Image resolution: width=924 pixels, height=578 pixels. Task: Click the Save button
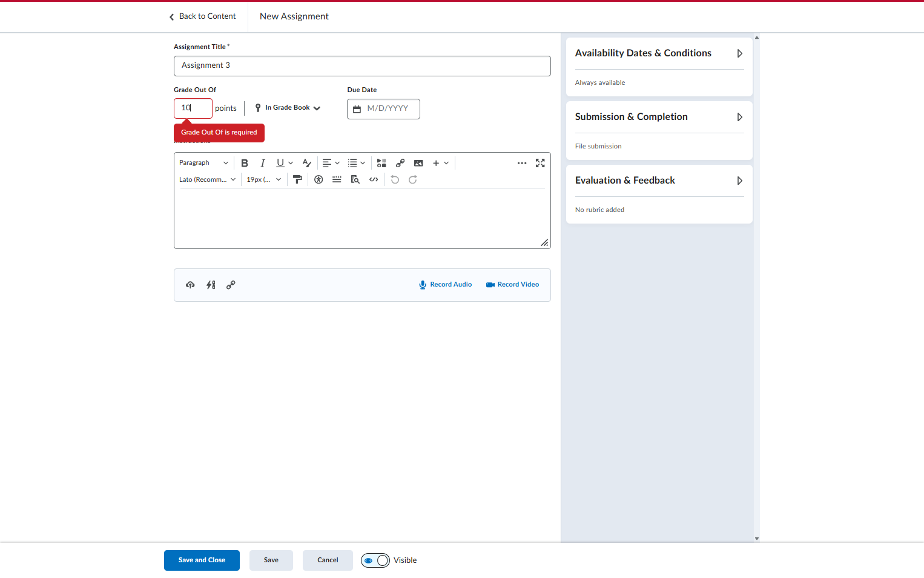coord(271,560)
